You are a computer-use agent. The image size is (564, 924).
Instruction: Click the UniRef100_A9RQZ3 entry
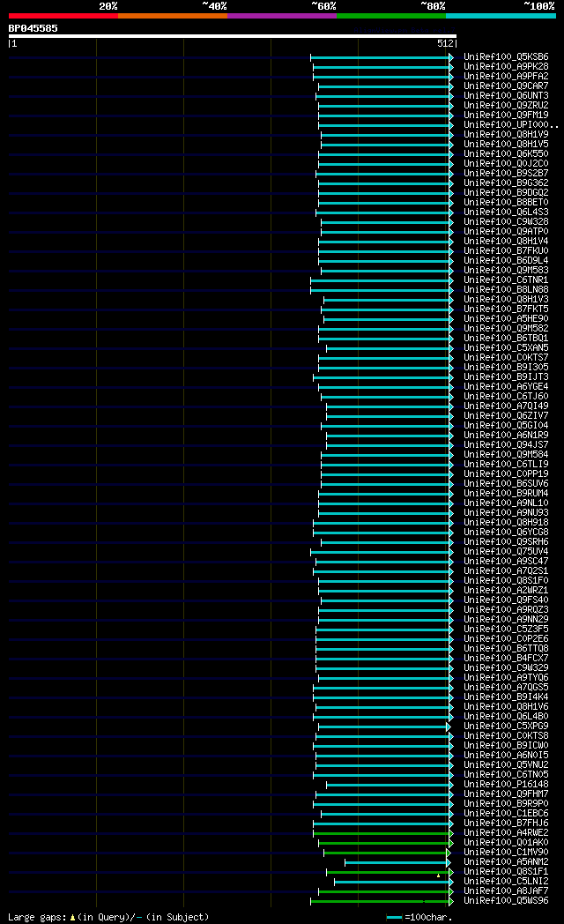[506, 610]
